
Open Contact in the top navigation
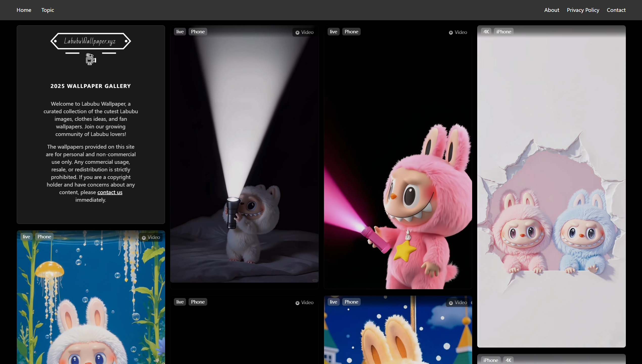(x=616, y=10)
